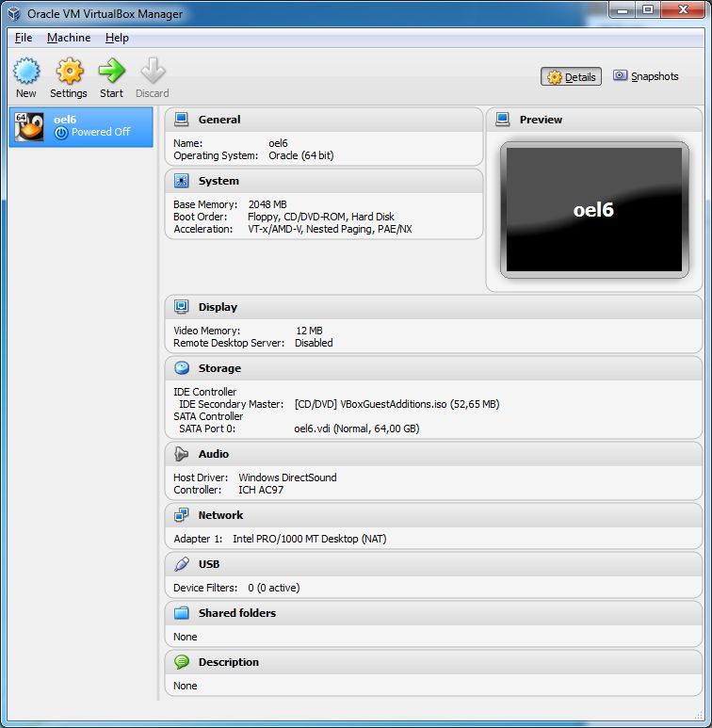This screenshot has height=728, width=712.
Task: Click the Audio section speaker icon
Action: tap(182, 454)
